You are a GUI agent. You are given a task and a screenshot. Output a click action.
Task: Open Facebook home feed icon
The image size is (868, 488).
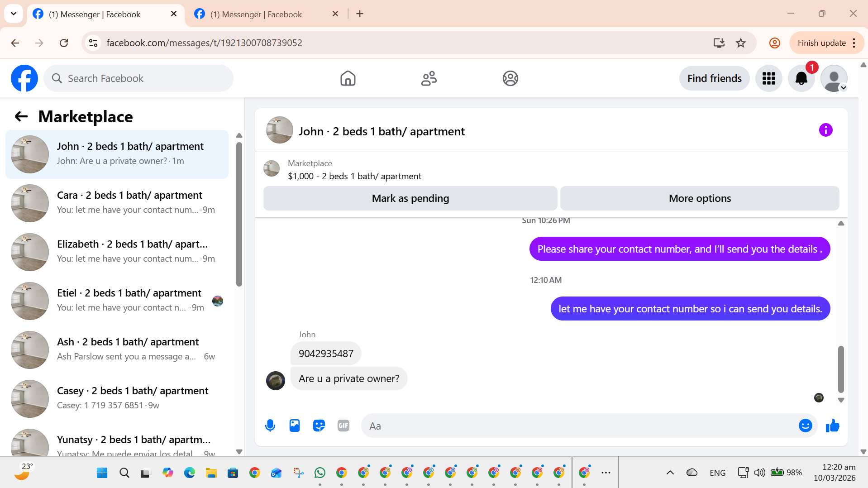(x=348, y=78)
